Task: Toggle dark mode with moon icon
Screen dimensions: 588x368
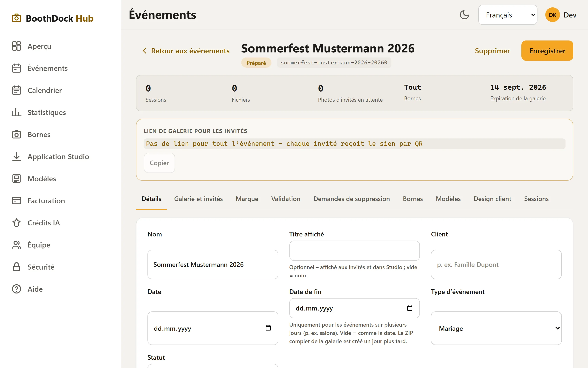Action: pos(464,15)
